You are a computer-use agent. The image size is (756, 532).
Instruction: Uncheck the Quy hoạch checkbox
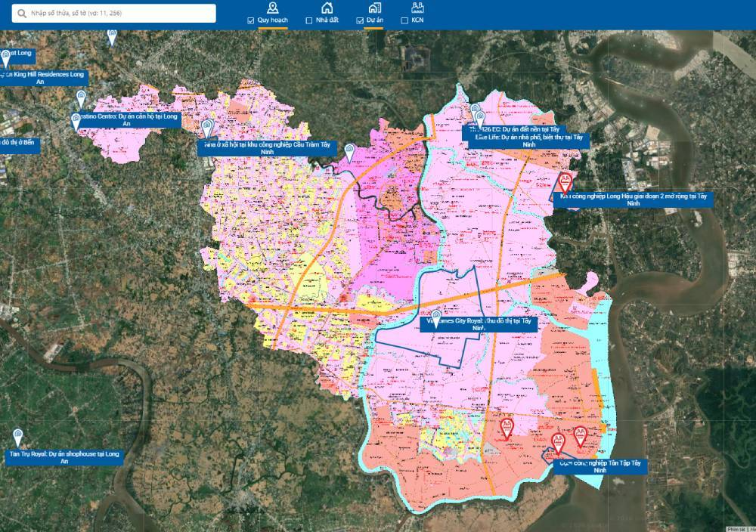point(251,20)
